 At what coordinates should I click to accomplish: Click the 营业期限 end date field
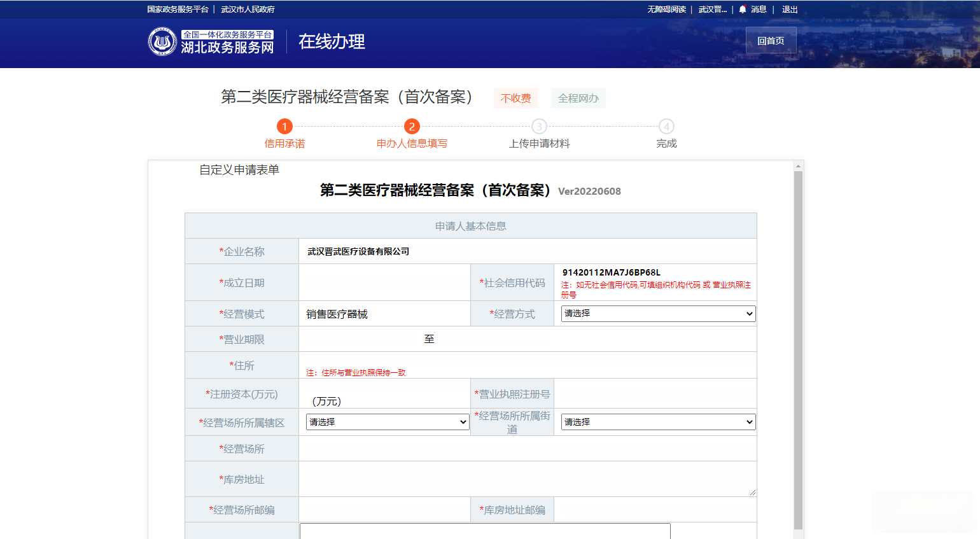click(x=494, y=339)
